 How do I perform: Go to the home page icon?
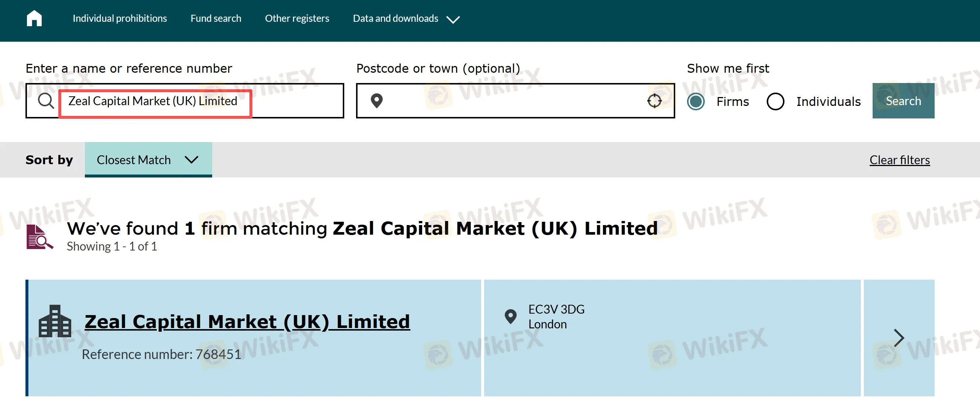point(34,18)
